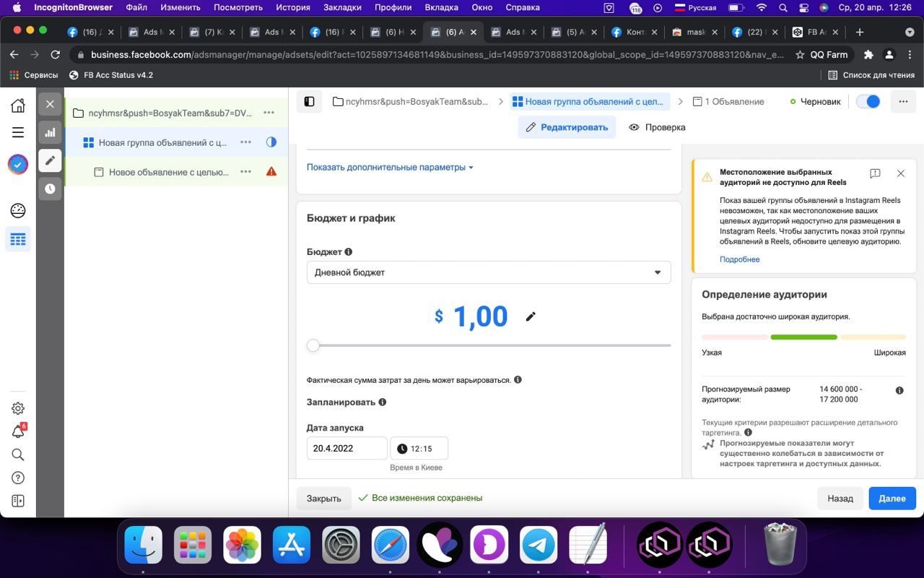The height and width of the screenshot is (578, 924).
Task: Select Новое объявление tree row
Action: click(x=176, y=172)
